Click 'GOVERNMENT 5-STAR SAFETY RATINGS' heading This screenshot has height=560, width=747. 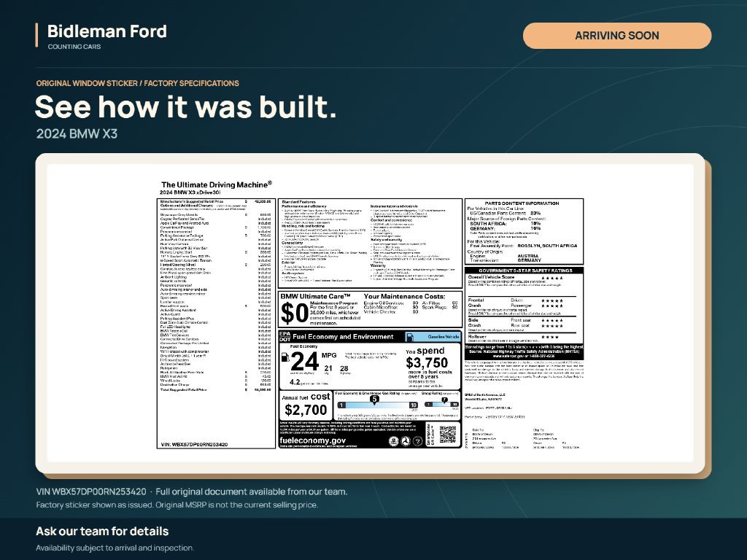click(x=525, y=271)
